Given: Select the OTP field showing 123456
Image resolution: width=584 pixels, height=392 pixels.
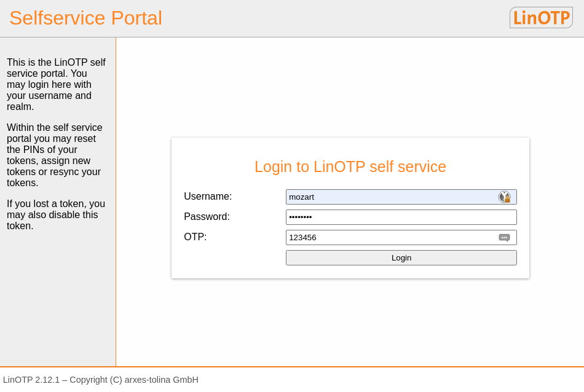Looking at the screenshot, I should click(x=387, y=238).
